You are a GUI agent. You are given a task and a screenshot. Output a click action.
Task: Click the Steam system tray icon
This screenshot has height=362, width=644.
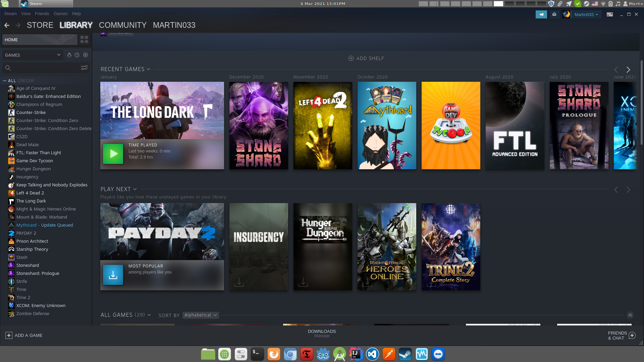[x=586, y=4]
